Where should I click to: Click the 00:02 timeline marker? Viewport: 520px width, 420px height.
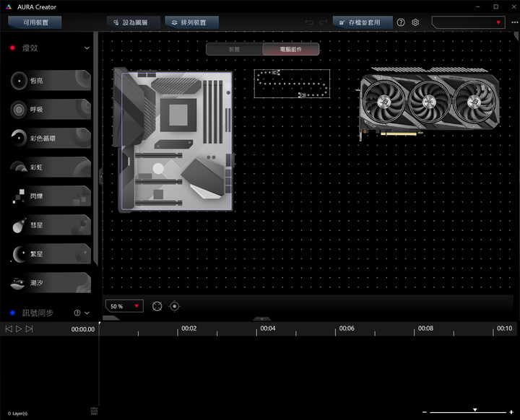coord(188,328)
